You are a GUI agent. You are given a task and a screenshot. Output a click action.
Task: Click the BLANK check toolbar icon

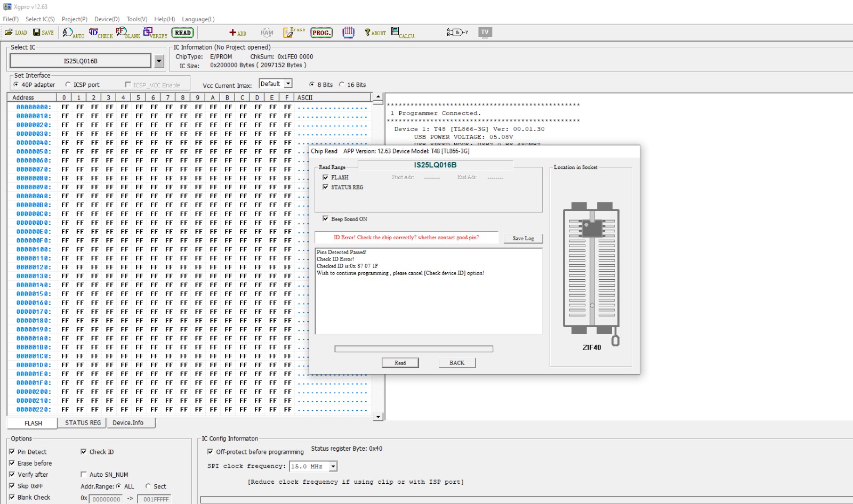(x=127, y=33)
